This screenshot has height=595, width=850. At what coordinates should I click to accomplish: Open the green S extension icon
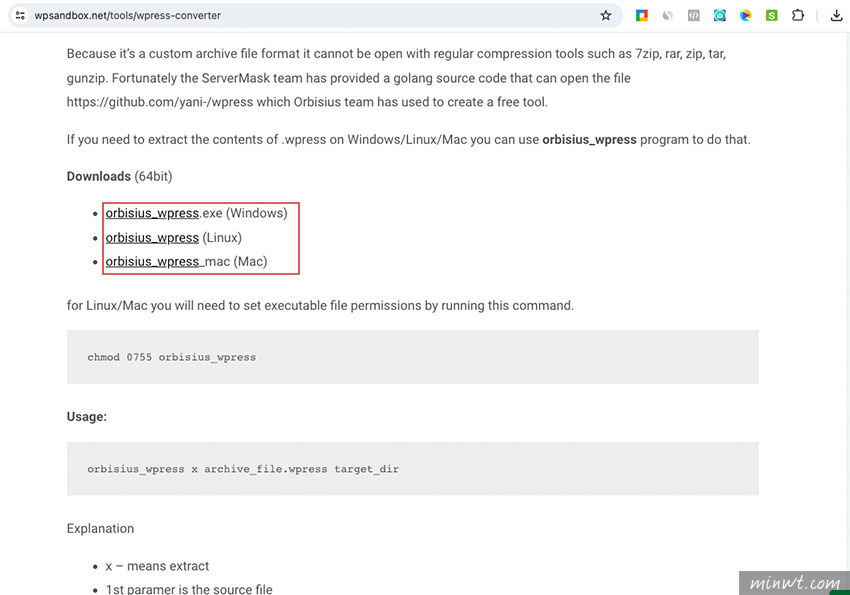coord(771,15)
